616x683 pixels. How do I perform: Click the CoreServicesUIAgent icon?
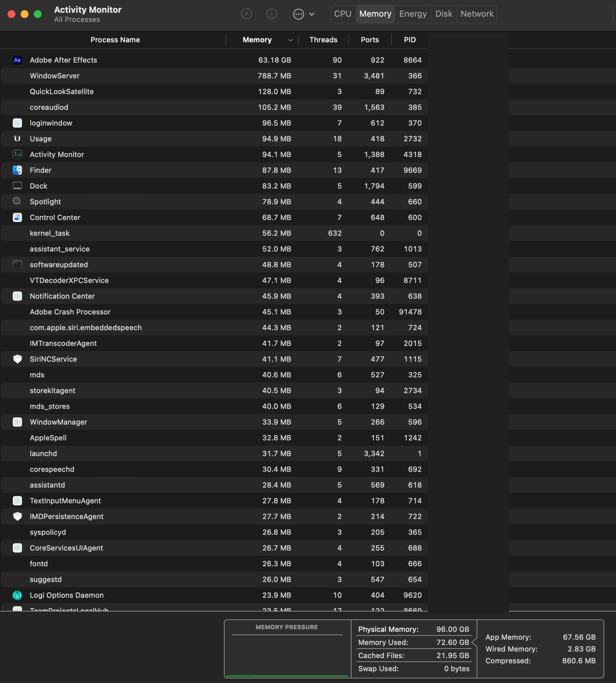(17, 548)
